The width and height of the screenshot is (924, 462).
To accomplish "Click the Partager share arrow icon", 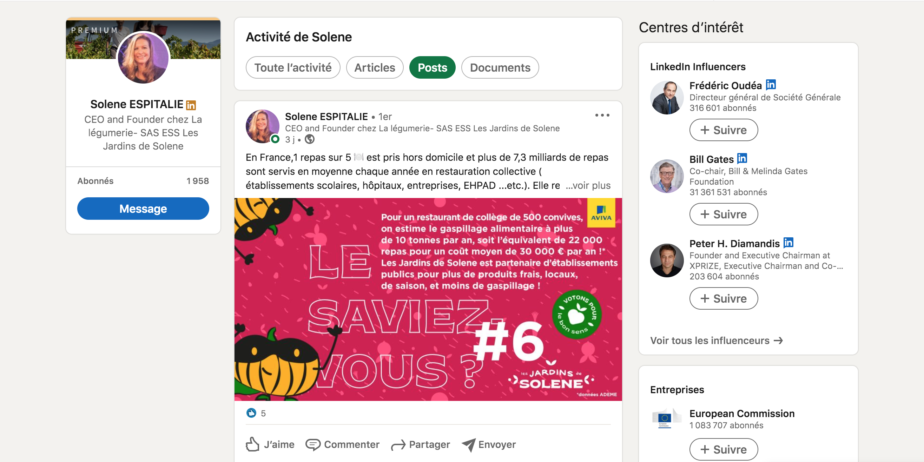I will [399, 445].
